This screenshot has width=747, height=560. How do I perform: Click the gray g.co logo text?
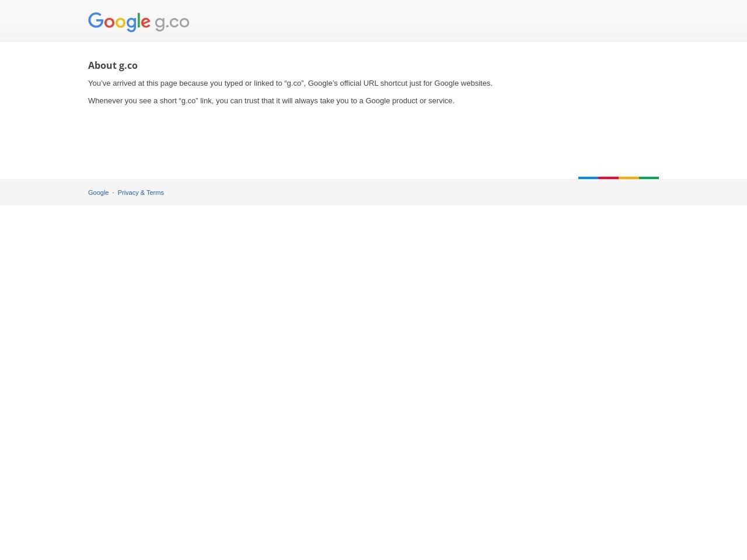point(172,23)
